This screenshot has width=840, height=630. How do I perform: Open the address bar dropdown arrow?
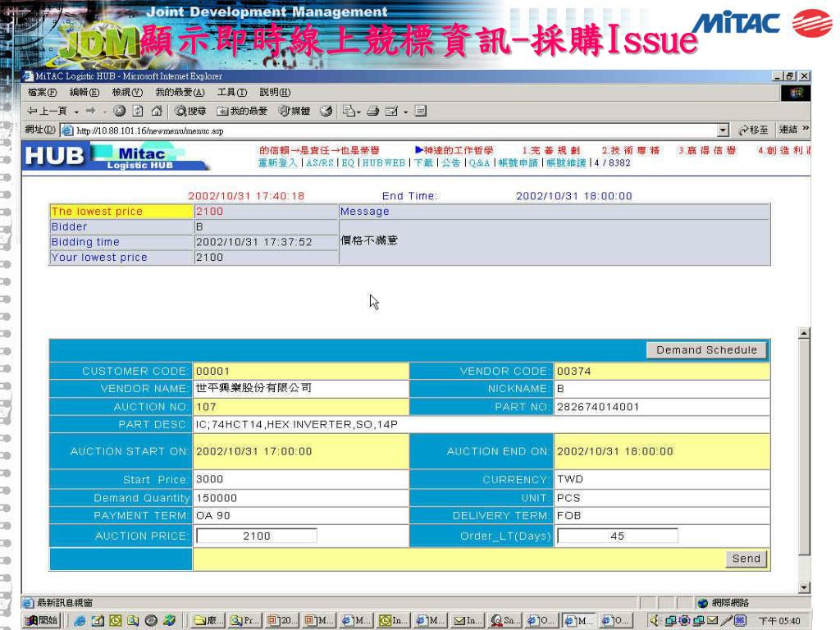pyautogui.click(x=724, y=130)
